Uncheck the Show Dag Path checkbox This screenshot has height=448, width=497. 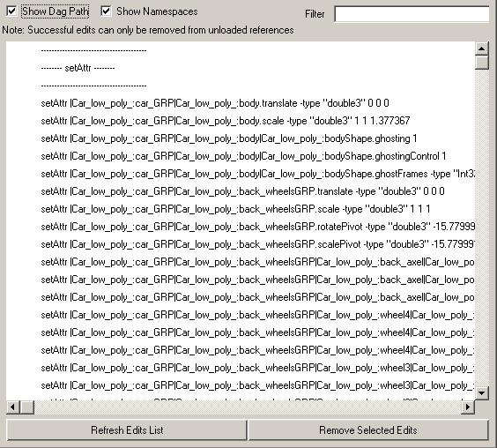click(x=11, y=11)
